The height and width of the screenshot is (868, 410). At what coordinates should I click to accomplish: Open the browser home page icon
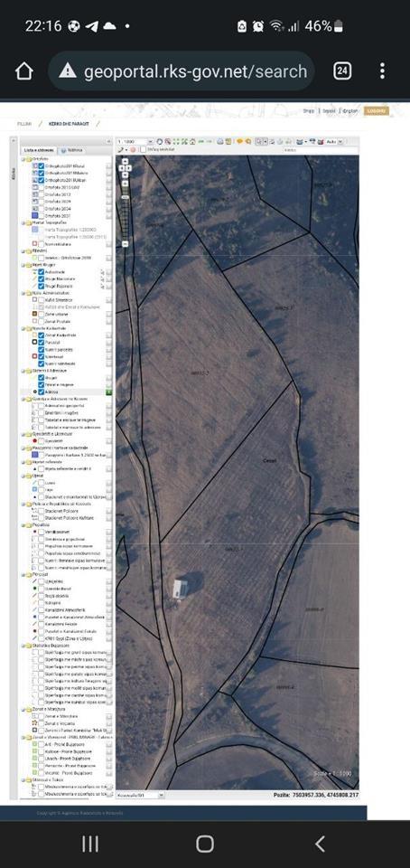(x=24, y=71)
